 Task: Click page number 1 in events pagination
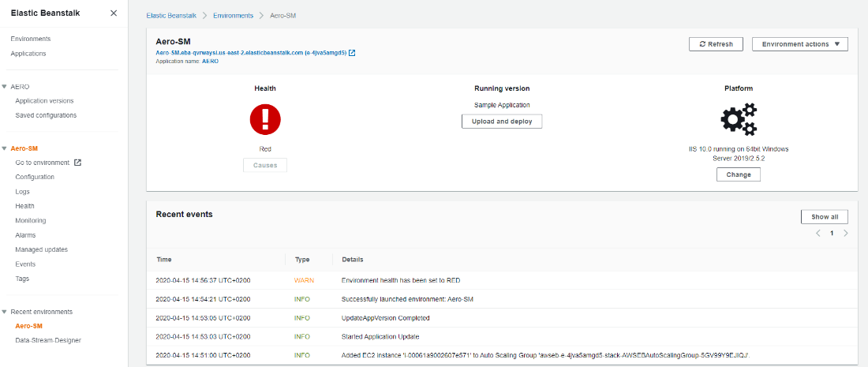[832, 234]
